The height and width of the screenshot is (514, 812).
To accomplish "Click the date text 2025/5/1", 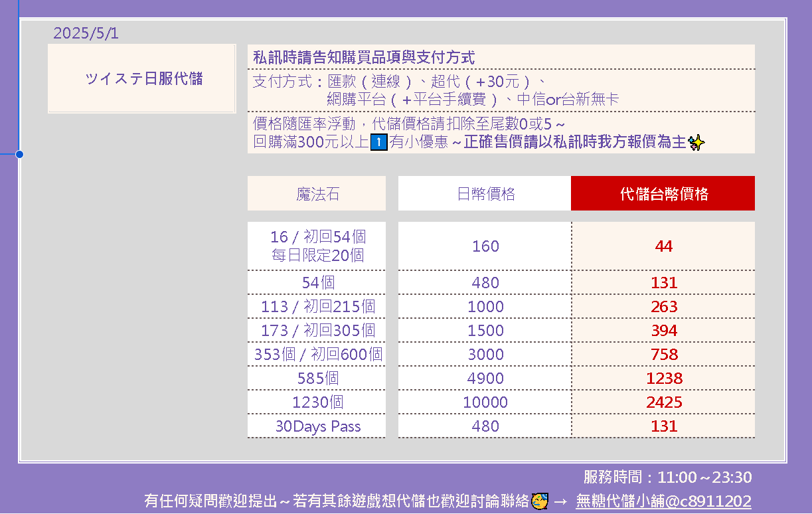I will point(86,33).
